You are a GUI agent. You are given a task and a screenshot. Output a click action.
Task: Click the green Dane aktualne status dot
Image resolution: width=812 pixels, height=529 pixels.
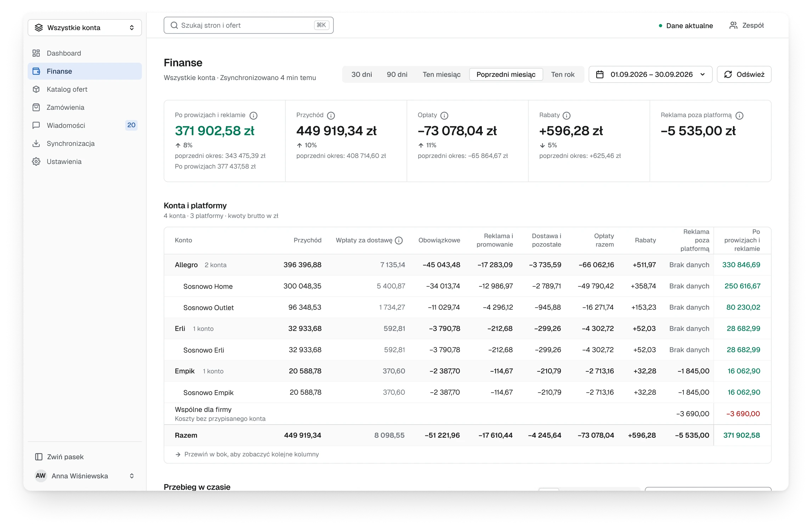[660, 26]
